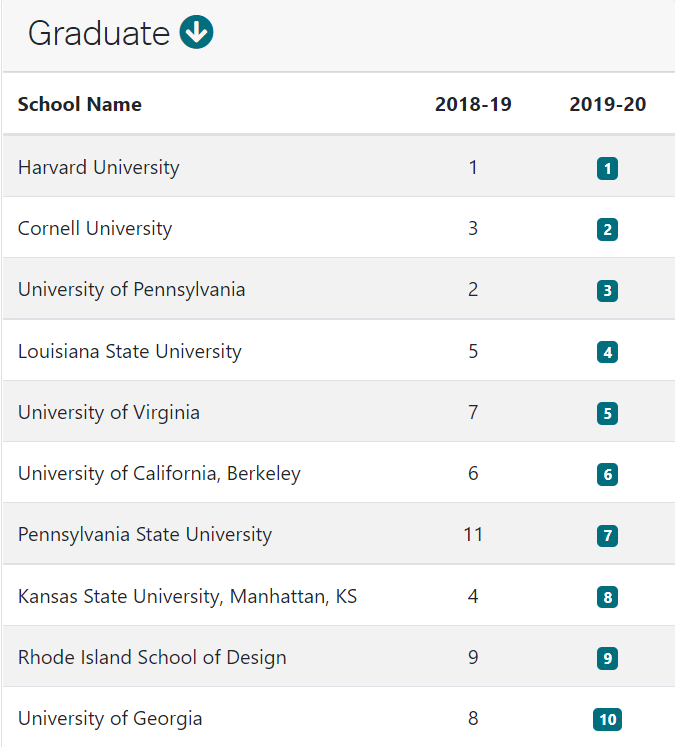Click the rank 6 badge icon
This screenshot has height=747, width=675.
pyautogui.click(x=607, y=475)
